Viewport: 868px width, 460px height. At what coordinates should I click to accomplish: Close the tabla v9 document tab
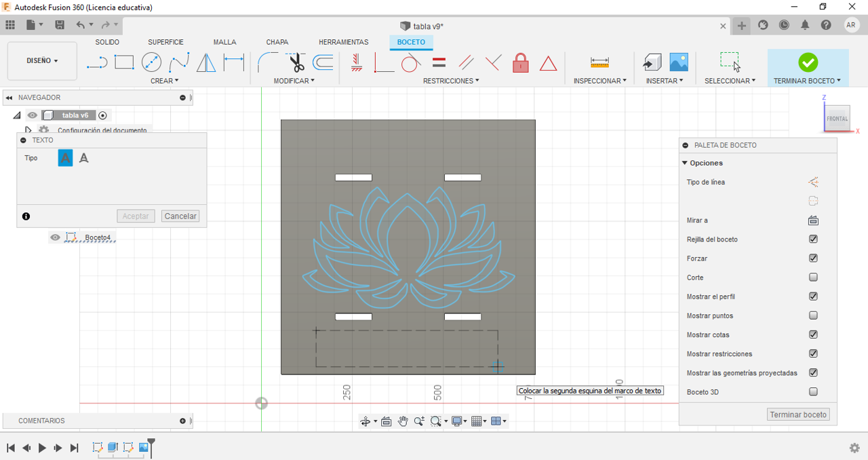[724, 26]
